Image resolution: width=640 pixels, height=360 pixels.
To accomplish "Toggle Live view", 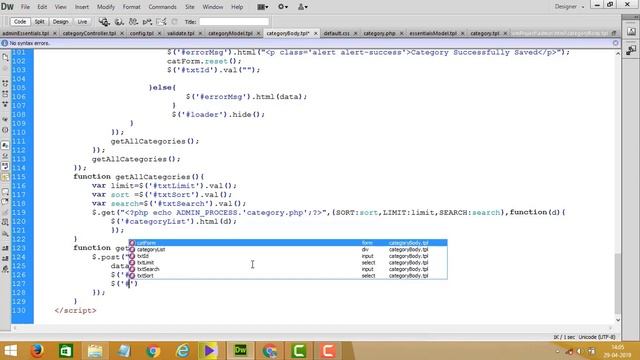I will (x=82, y=22).
